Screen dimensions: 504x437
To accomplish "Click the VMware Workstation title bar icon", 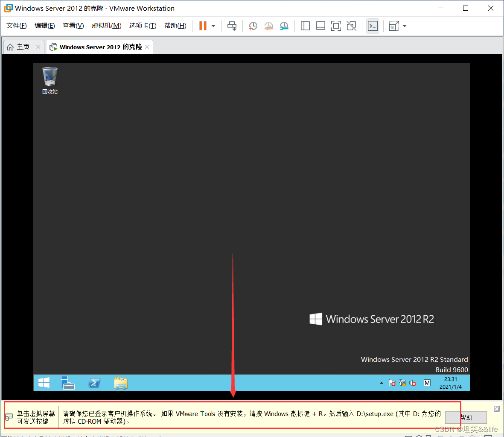I will (x=9, y=8).
